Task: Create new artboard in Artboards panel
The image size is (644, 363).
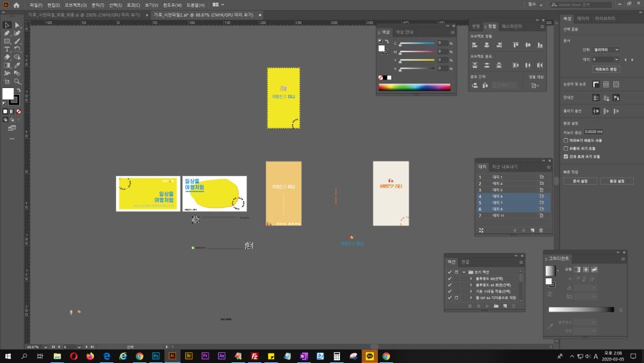Action: 532,230
